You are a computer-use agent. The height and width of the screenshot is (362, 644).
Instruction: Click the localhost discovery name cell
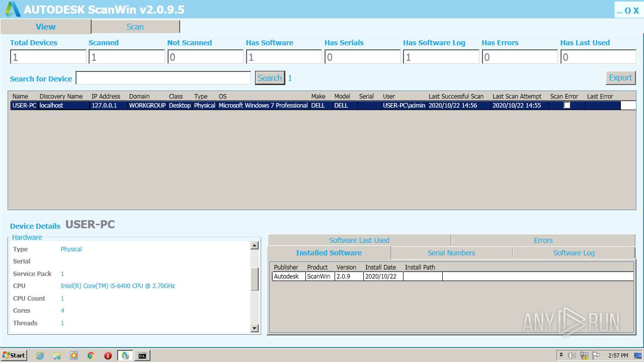[x=64, y=106]
